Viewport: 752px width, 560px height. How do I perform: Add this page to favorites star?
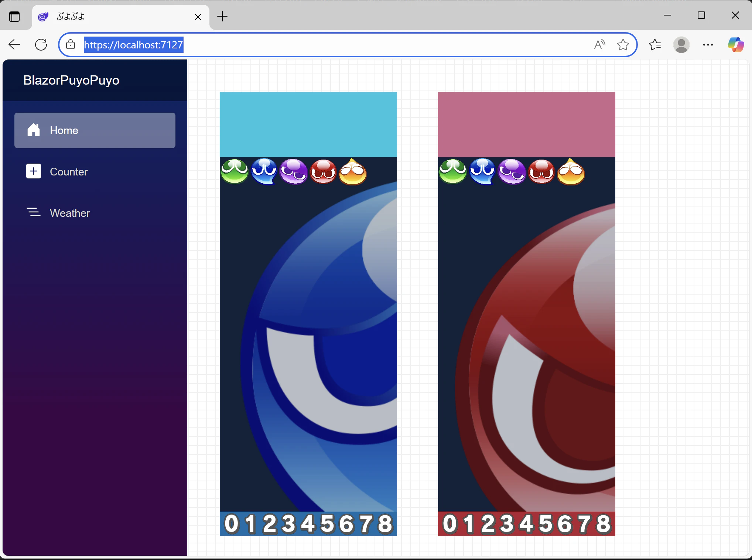point(623,45)
